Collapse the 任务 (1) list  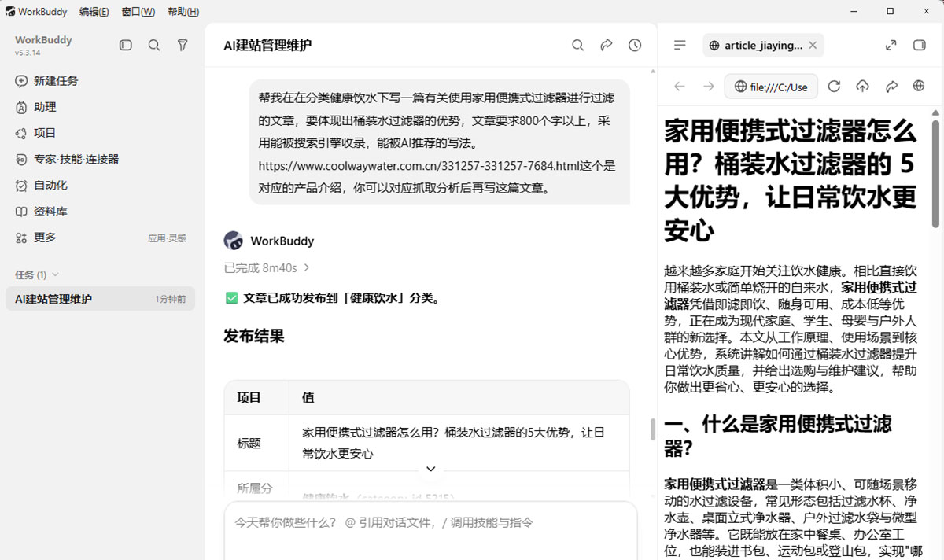[x=37, y=274]
